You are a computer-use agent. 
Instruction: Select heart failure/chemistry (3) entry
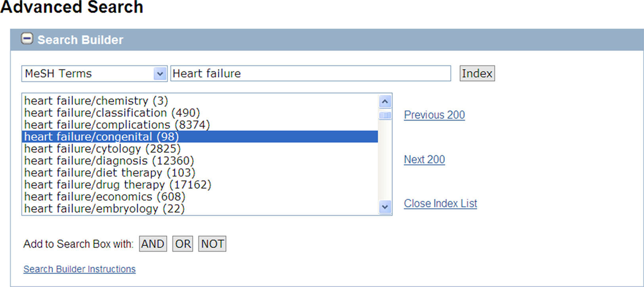point(96,101)
